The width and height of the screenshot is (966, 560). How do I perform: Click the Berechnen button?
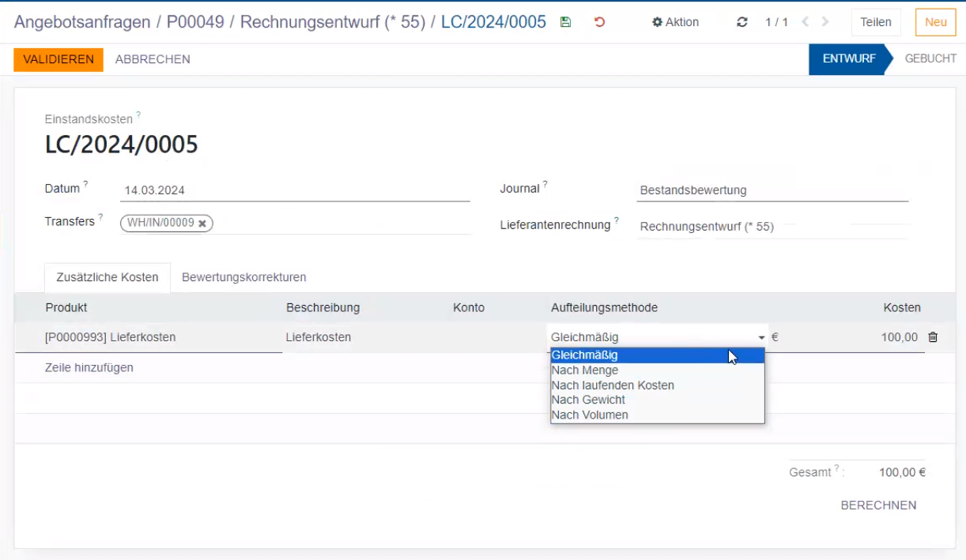coord(878,505)
